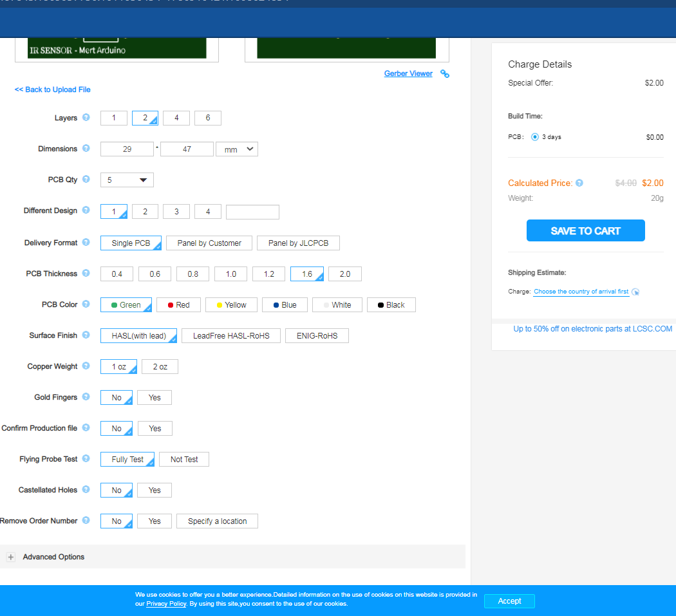
Task: Click the help icon next to Flying Probe Test
Action: [x=86, y=459]
